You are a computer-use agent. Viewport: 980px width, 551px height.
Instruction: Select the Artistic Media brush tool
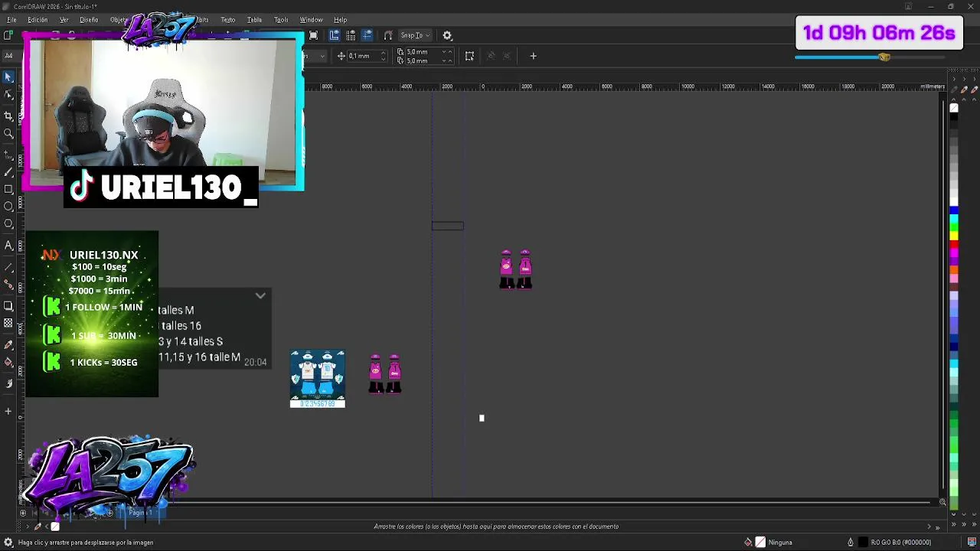click(x=8, y=171)
